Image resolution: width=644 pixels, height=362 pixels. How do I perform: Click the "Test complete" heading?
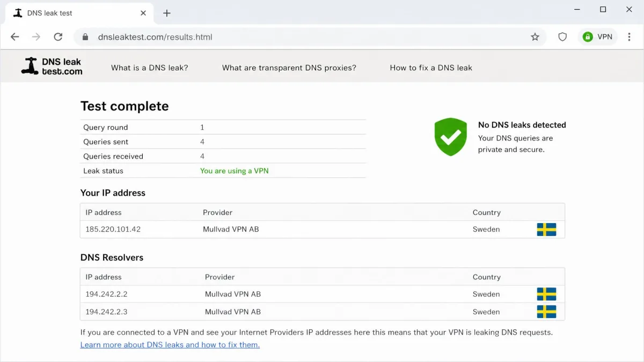click(x=125, y=106)
